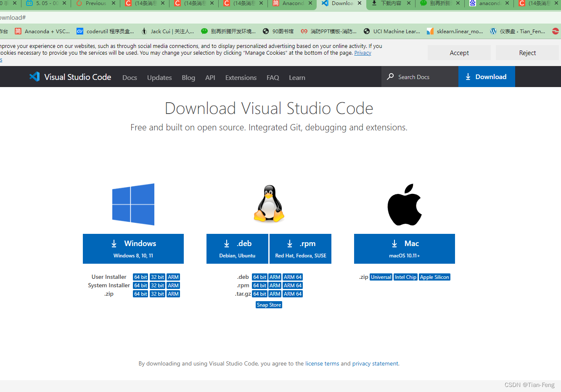
Task: Close the 下载内容 tab
Action: 409,3
